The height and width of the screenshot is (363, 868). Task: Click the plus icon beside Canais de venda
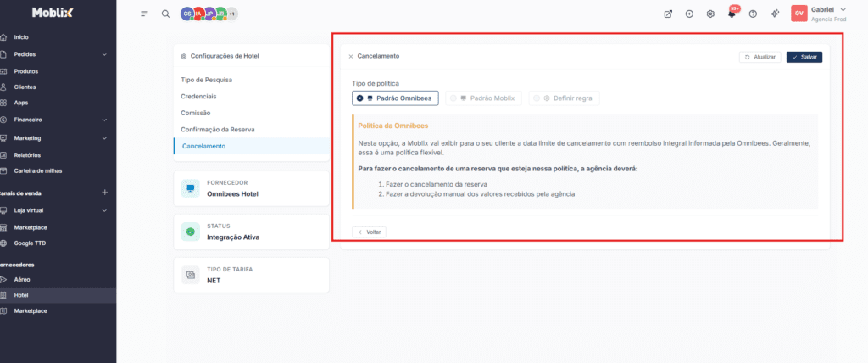tap(104, 193)
